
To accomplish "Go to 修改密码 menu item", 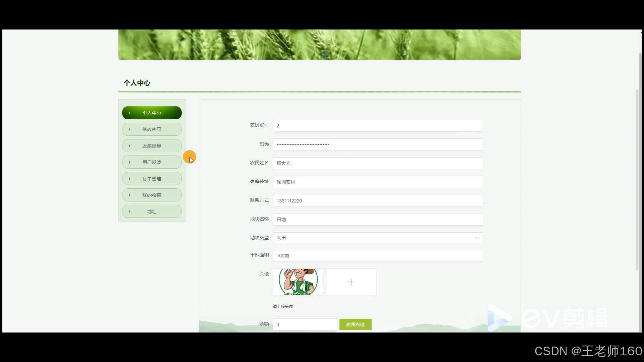I will click(x=152, y=129).
